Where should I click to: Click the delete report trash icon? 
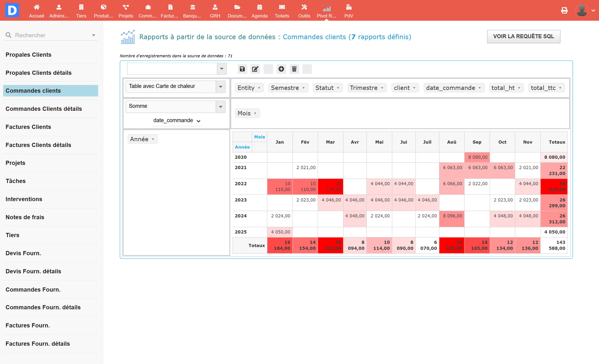(x=294, y=69)
